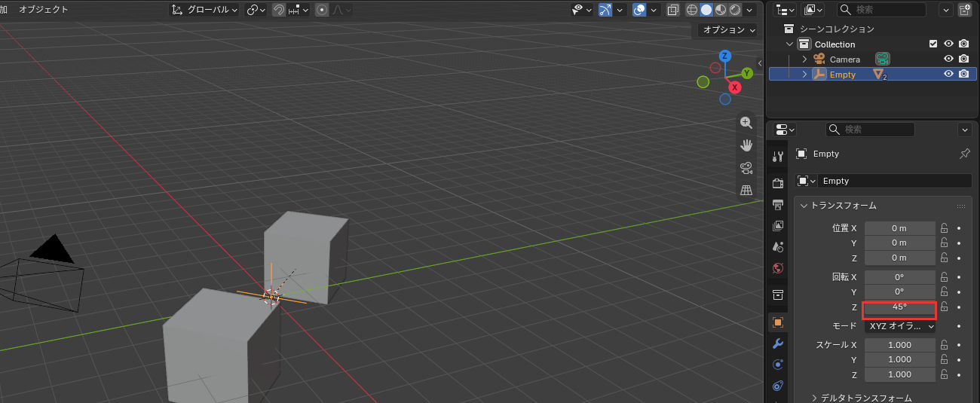This screenshot has width=980, height=403.
Task: Open the Tool settings tab in properties
Action: 778,156
